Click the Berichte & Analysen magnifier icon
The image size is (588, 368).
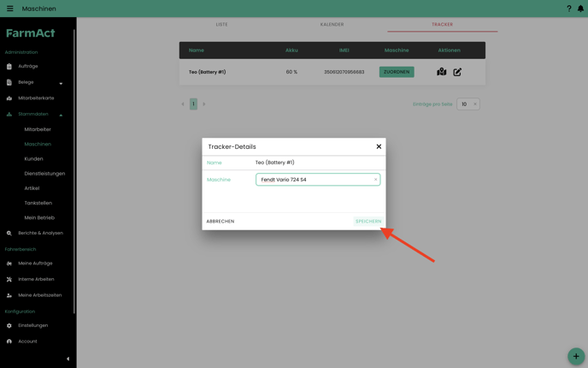(9, 233)
